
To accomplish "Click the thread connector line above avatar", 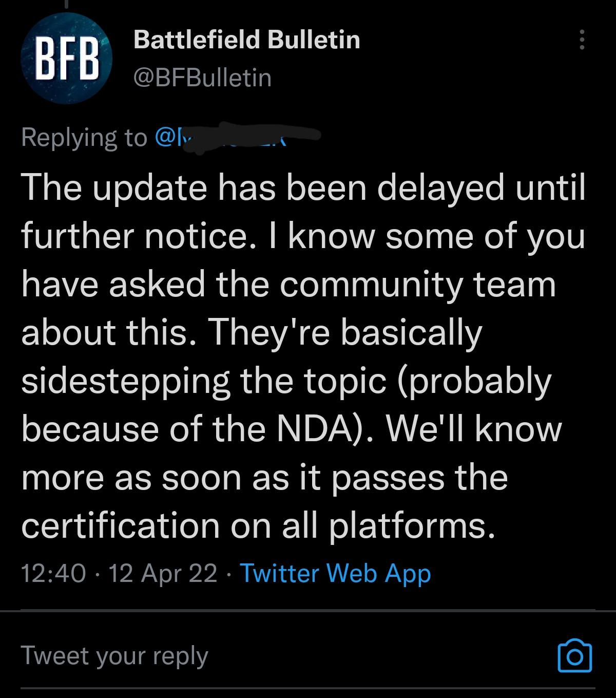I will click(66, 5).
